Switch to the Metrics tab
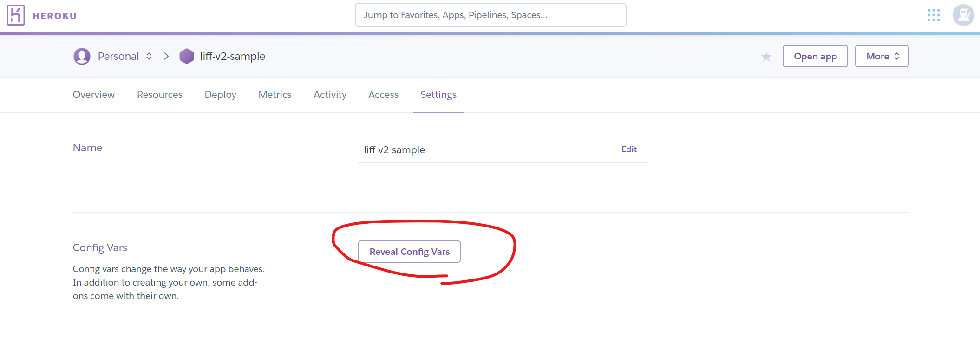The image size is (980, 357). tap(275, 95)
